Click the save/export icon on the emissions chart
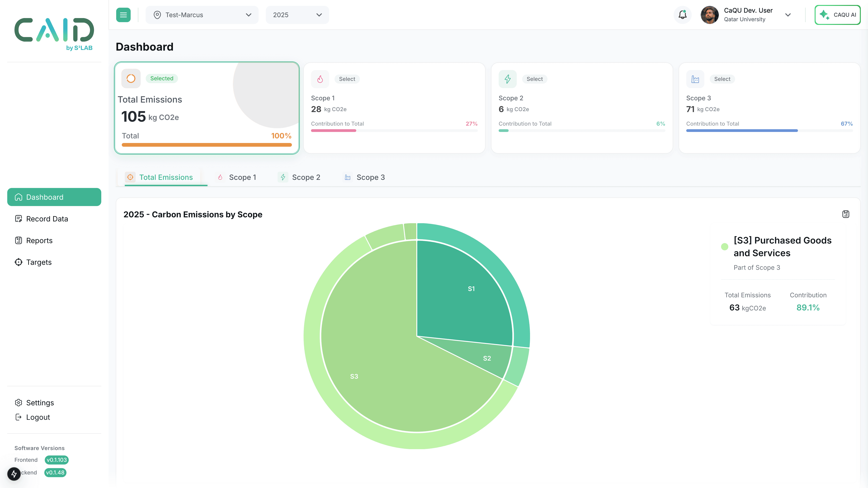This screenshot has height=488, width=868. coord(845,214)
